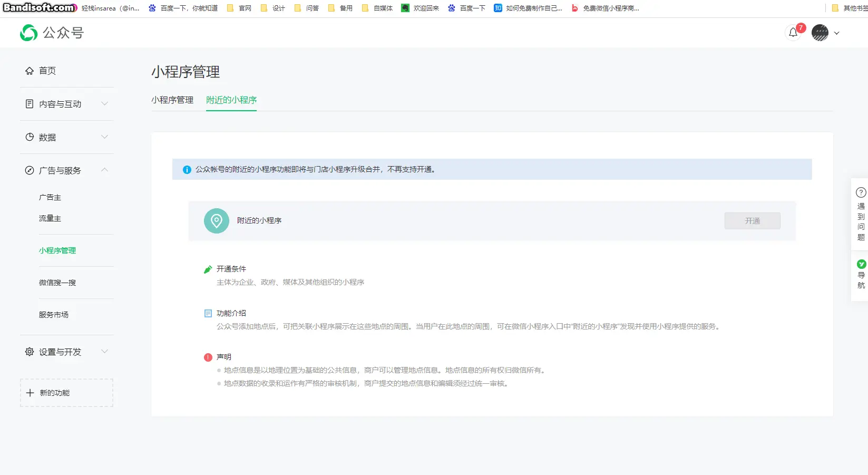Collapse the 广告与服务 section
This screenshot has height=475, width=868.
pos(104,170)
